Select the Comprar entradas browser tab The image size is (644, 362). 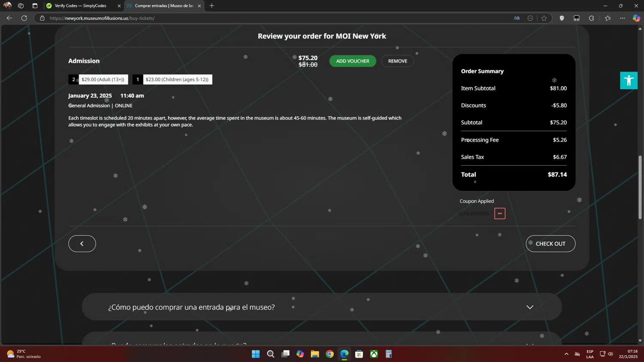point(163,6)
